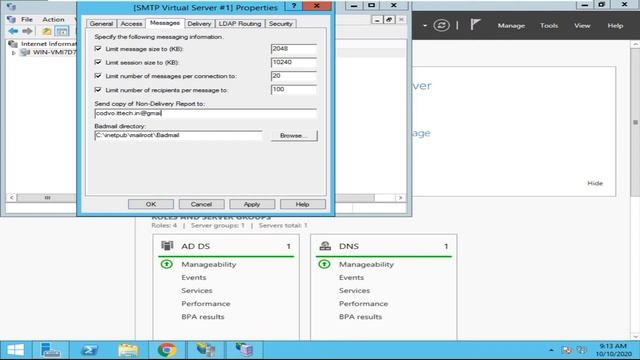Open the Delivery tab
The width and height of the screenshot is (640, 360).
199,24
